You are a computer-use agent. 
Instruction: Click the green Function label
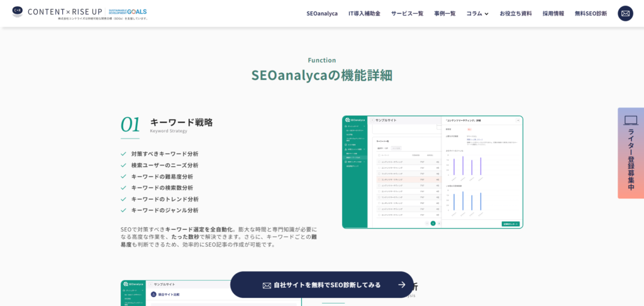click(322, 60)
